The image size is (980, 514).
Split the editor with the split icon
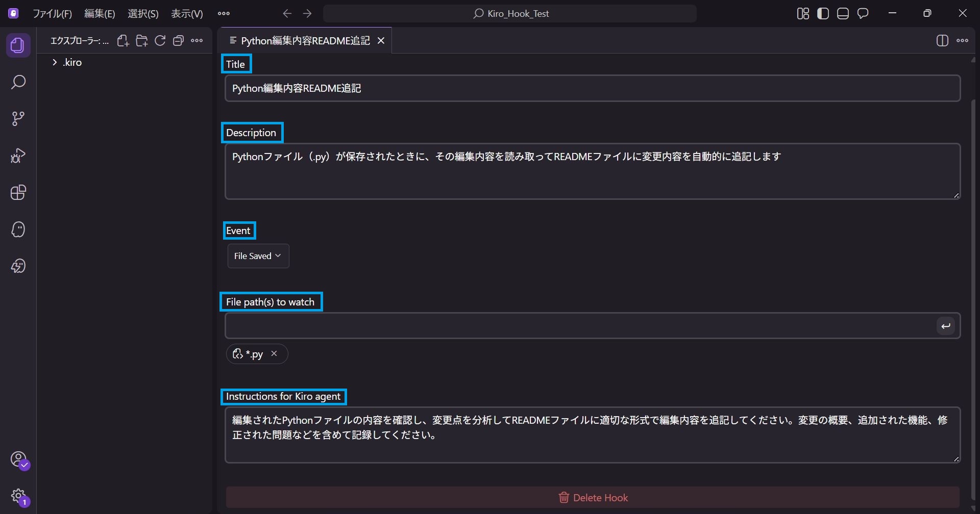tap(942, 41)
